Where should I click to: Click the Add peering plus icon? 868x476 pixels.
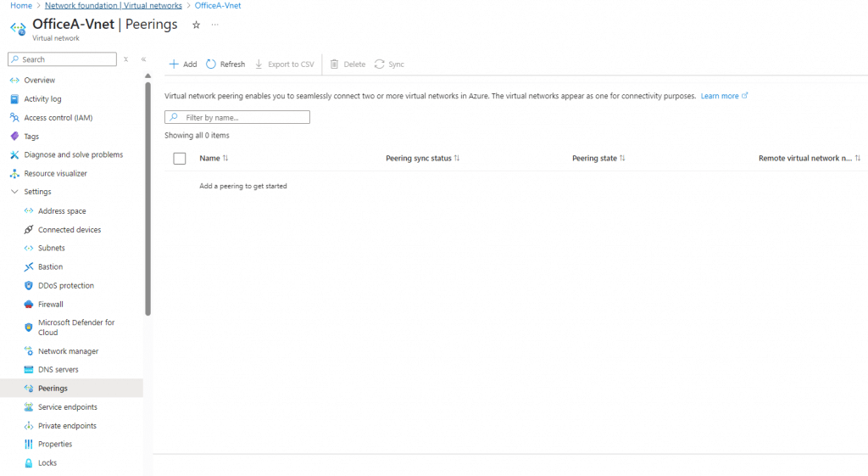pyautogui.click(x=174, y=64)
